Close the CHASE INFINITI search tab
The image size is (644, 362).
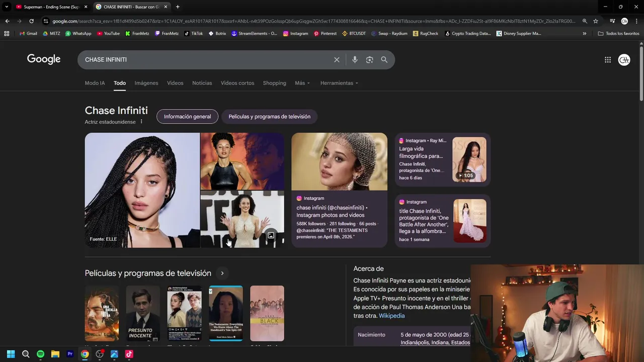coord(166,7)
